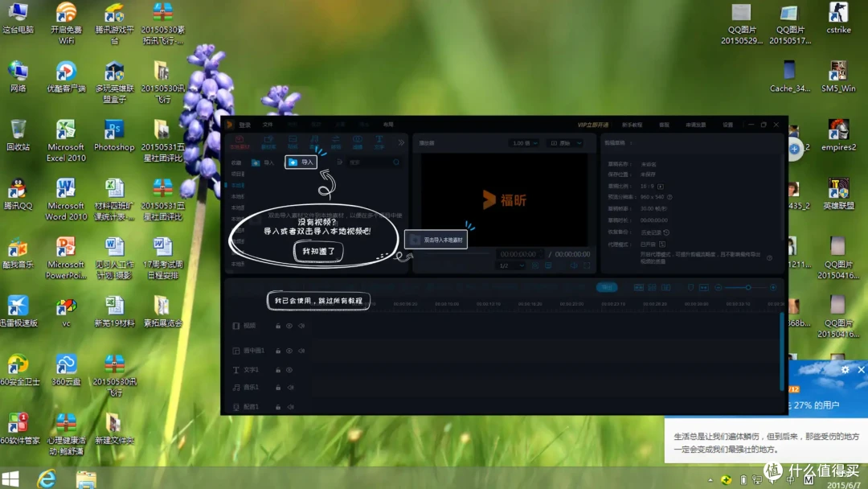Viewport: 868px width, 489px height.
Task: Open the 文字 text tab with T icon
Action: (379, 142)
